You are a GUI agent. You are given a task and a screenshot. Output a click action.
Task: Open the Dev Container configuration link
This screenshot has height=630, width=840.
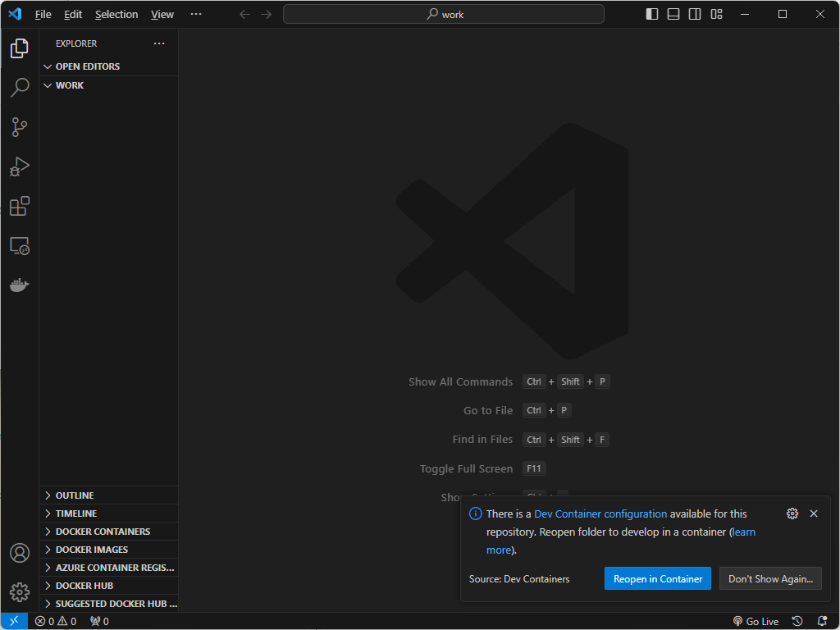[x=600, y=514]
